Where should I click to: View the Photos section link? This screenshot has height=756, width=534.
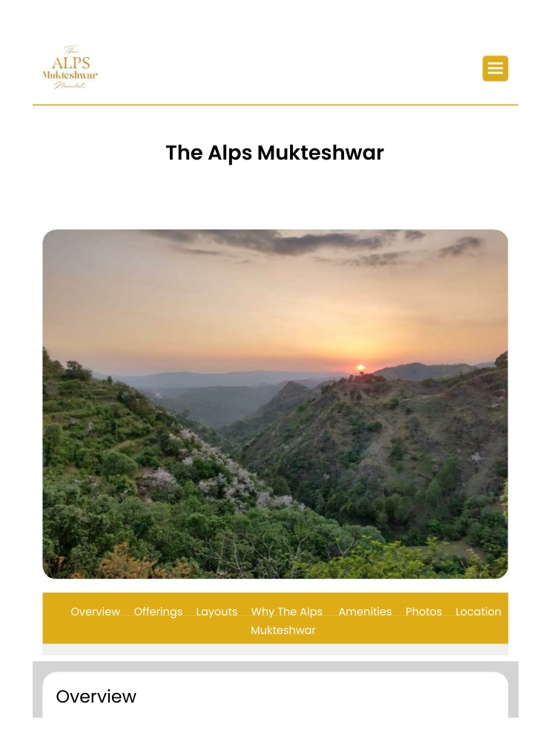(x=423, y=611)
